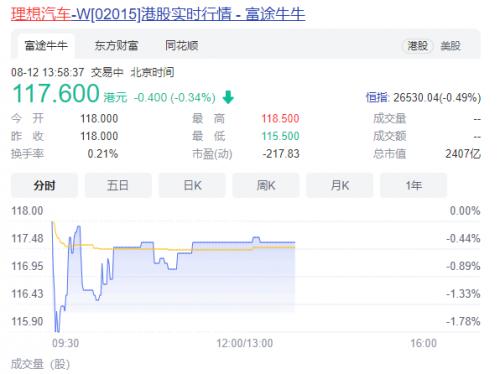Click the green down arrow icon
The height and width of the screenshot is (374, 500).
coord(228,97)
